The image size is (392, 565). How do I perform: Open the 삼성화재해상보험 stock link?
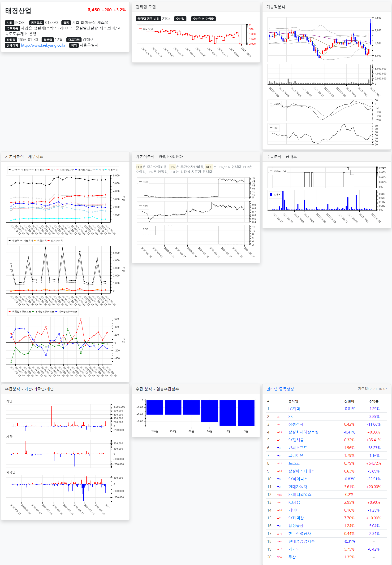point(303,432)
